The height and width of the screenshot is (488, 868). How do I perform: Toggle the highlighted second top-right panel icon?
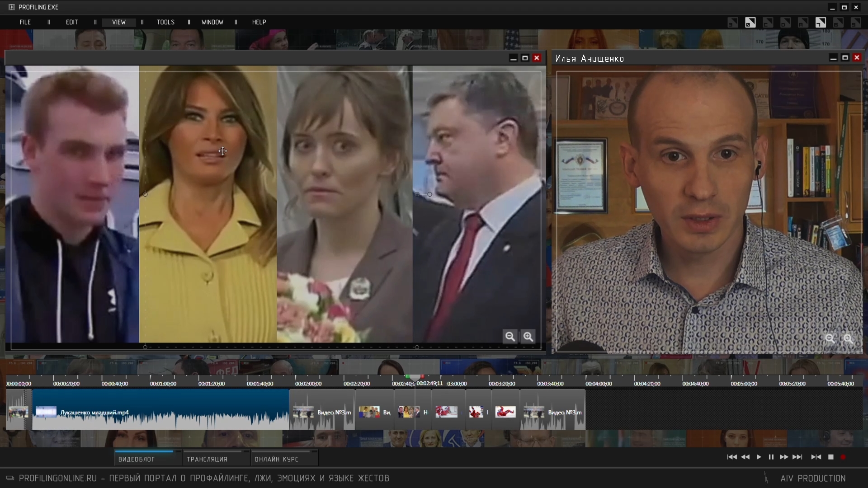[750, 23]
